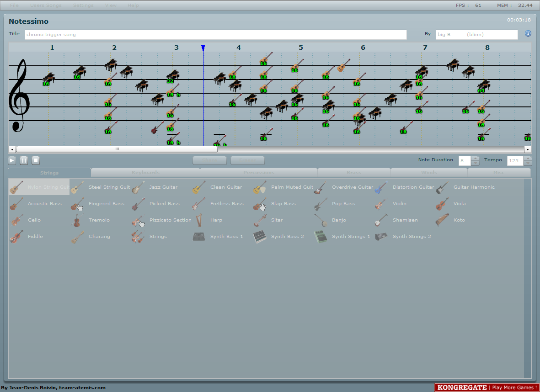Decrease the Note Duration value
The width and height of the screenshot is (540, 392).
click(475, 163)
